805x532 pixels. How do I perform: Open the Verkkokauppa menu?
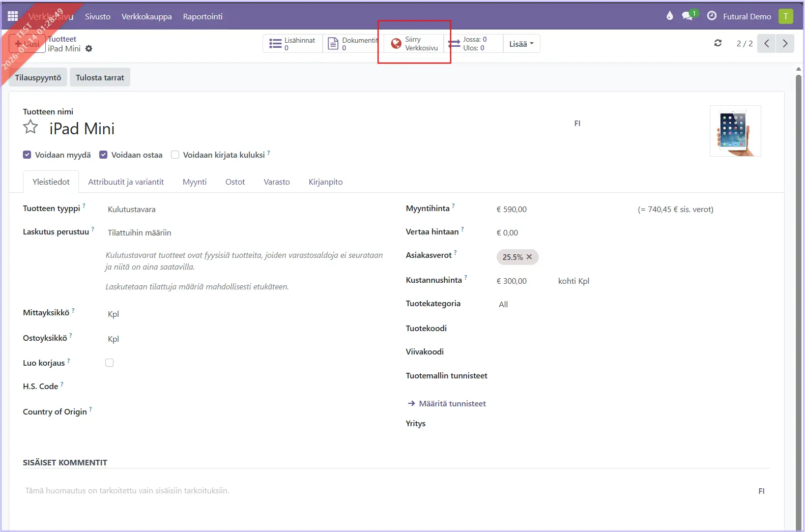147,16
